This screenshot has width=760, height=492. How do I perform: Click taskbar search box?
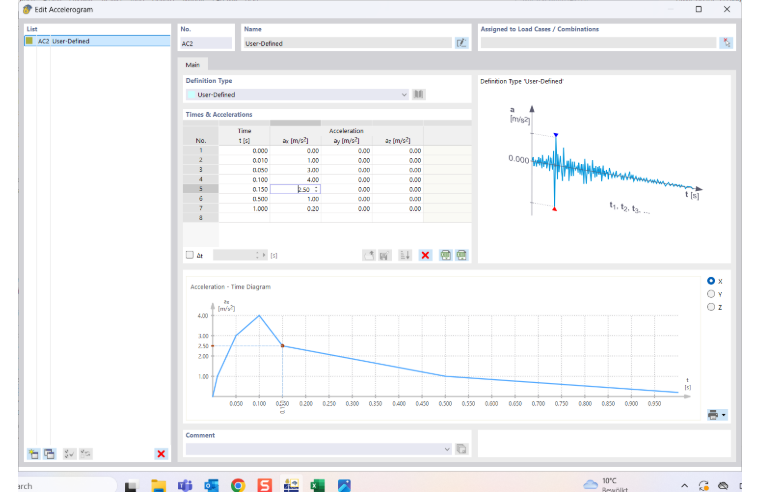(65, 485)
